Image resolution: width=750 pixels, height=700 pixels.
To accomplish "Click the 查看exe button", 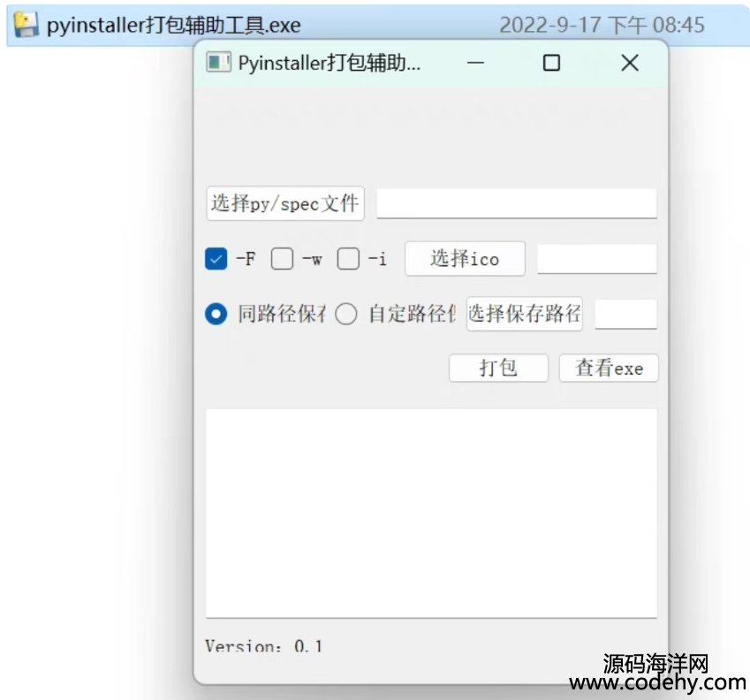I will point(609,368).
